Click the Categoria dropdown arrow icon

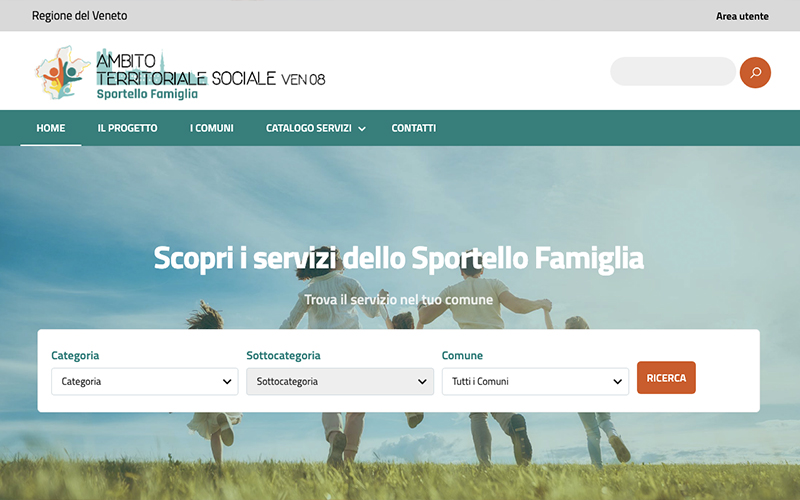[227, 382]
